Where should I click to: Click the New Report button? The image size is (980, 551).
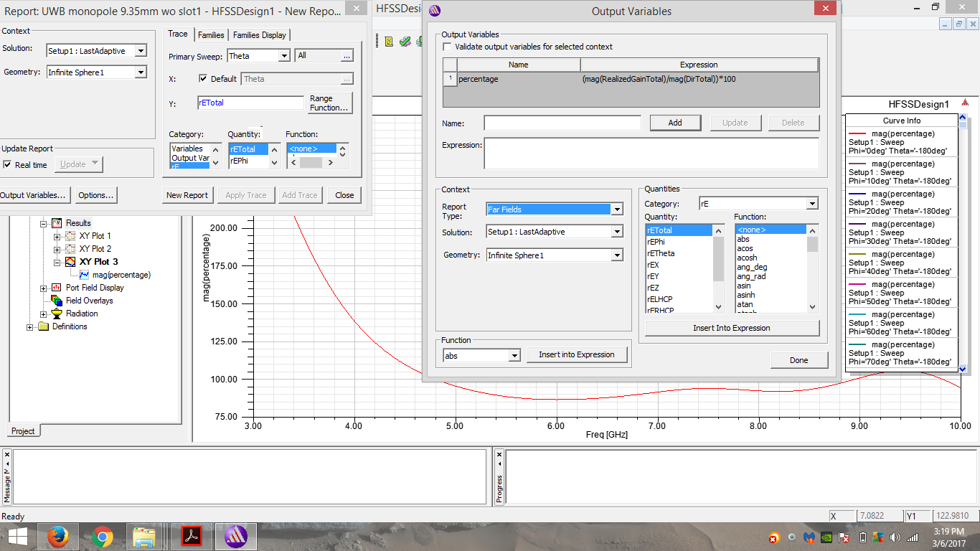click(187, 195)
